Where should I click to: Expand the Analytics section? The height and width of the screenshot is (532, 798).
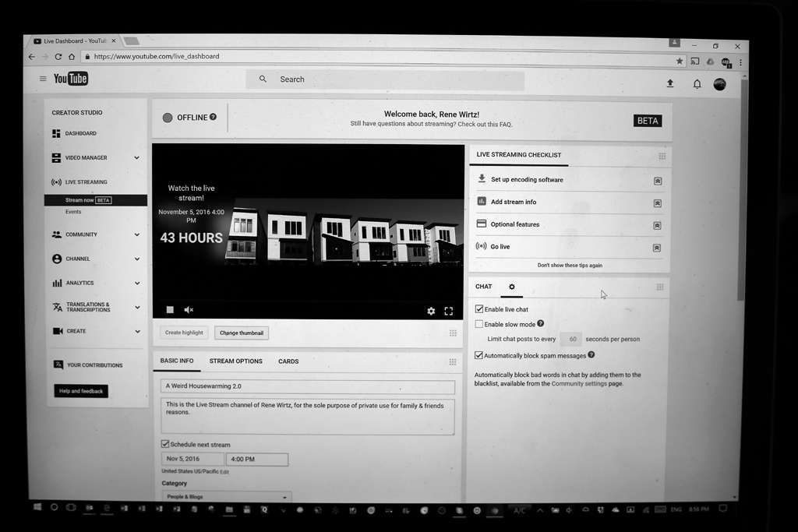137,283
